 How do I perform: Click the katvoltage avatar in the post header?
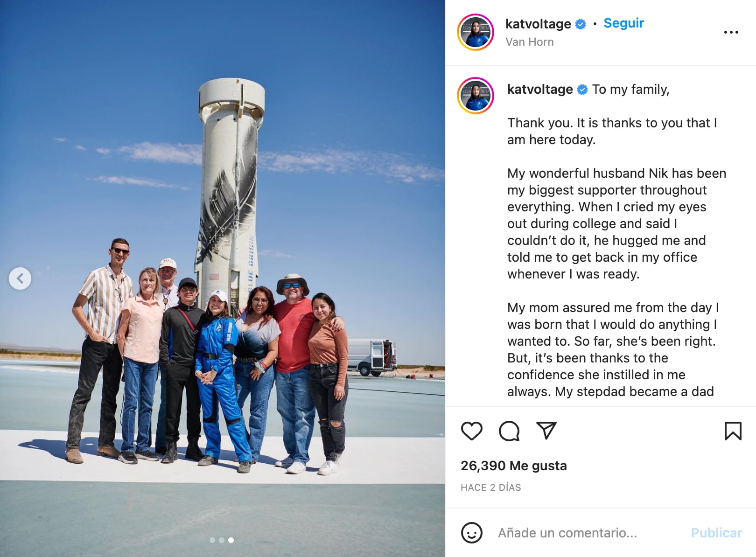[x=476, y=32]
